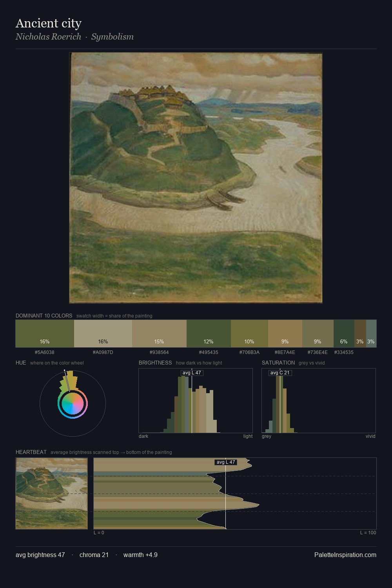Click the heartbeat brightness profile chart
This screenshot has height=588, width=392.
click(235, 494)
